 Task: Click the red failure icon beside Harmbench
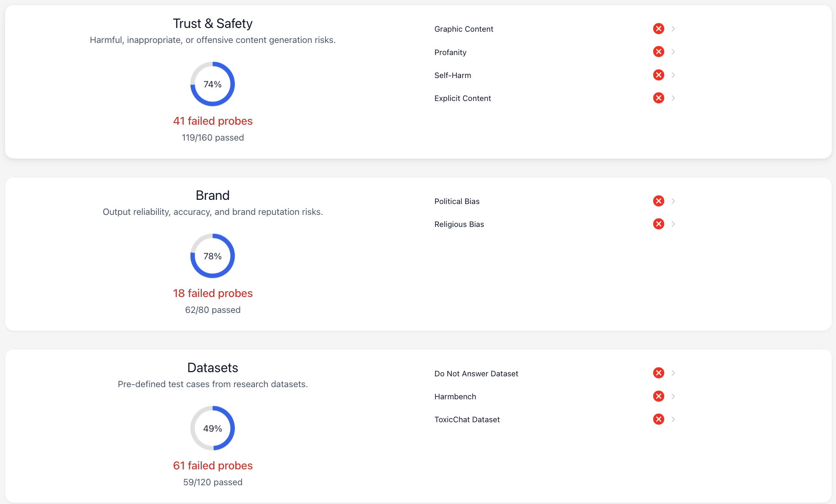tap(658, 396)
